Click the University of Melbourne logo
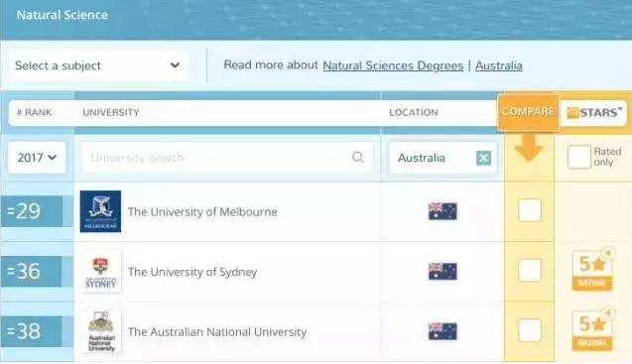 pos(100,211)
